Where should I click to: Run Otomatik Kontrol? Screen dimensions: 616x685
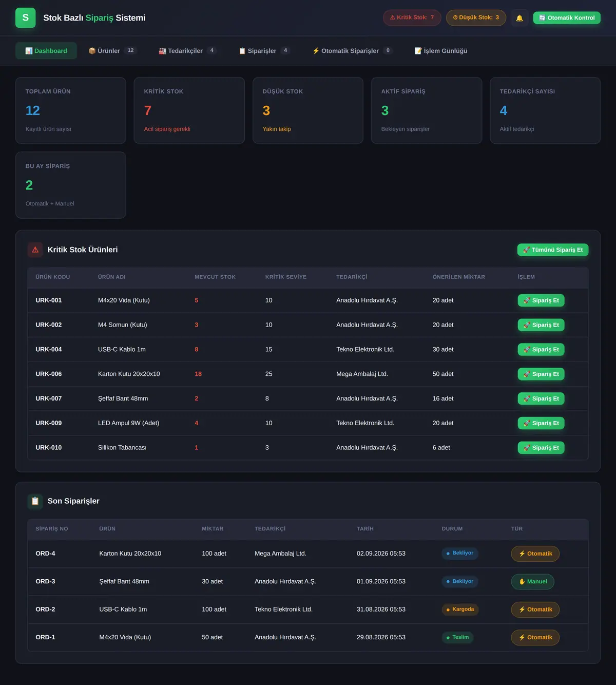(567, 18)
